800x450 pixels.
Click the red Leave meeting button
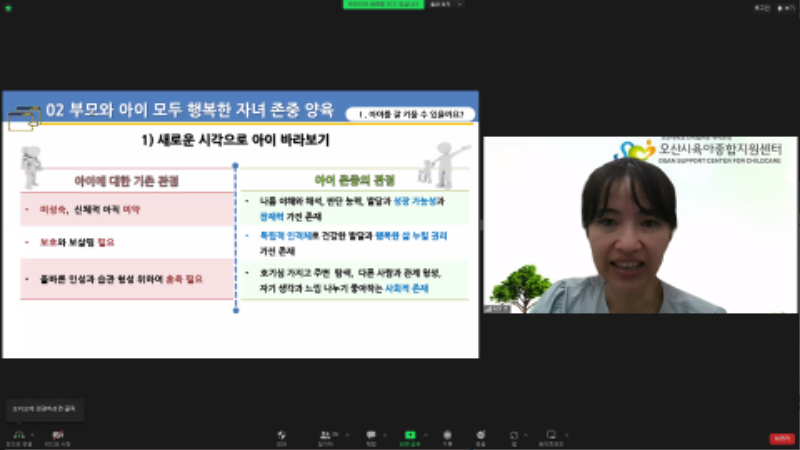pyautogui.click(x=780, y=438)
